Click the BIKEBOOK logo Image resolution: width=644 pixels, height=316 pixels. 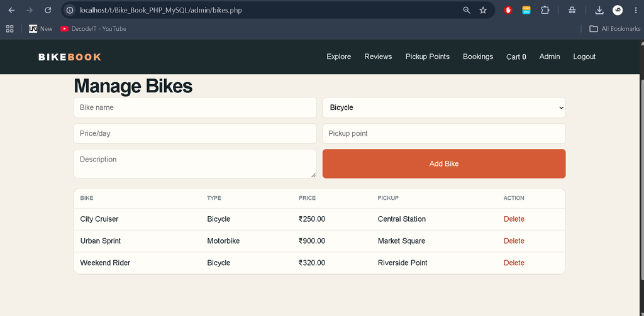[x=69, y=57]
